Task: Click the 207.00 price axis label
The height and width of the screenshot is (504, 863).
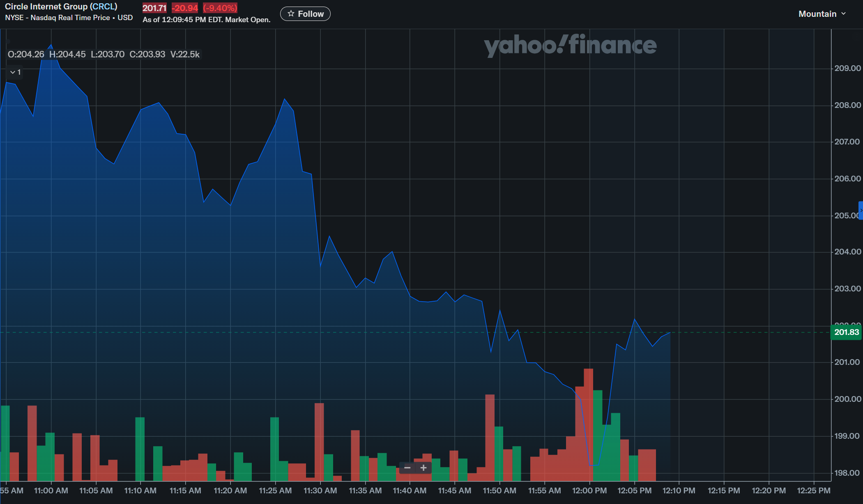Action: point(847,142)
